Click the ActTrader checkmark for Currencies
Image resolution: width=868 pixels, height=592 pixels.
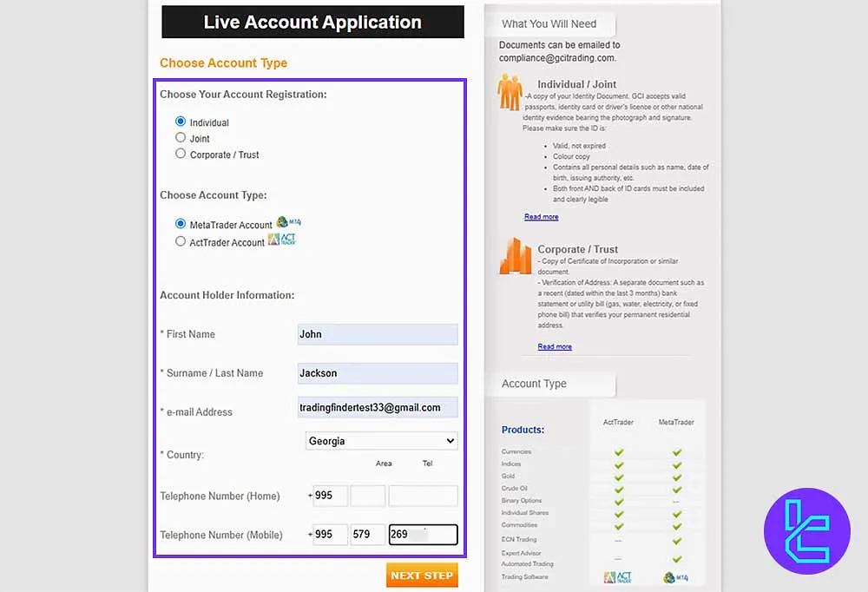(x=619, y=452)
